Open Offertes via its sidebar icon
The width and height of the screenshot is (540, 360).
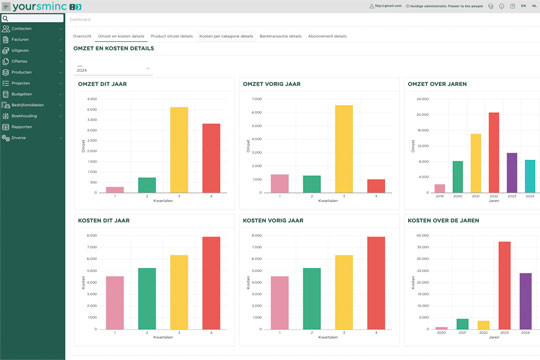[x=6, y=61]
